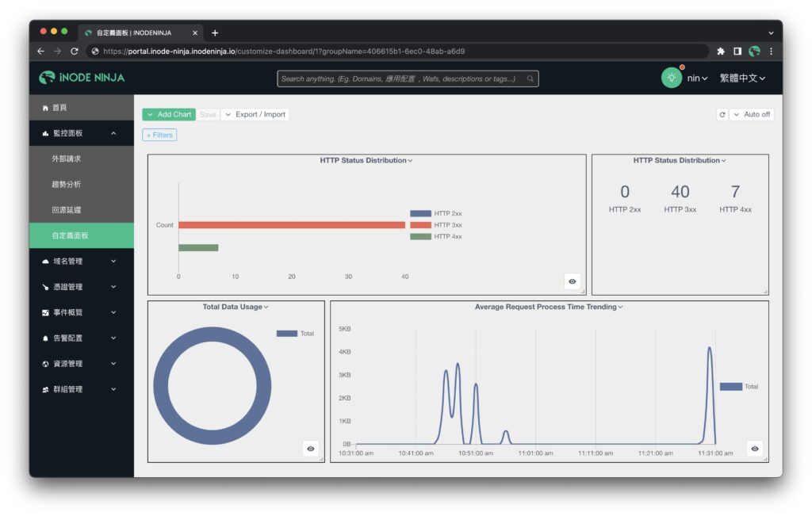Open a new browser tab

coord(215,32)
